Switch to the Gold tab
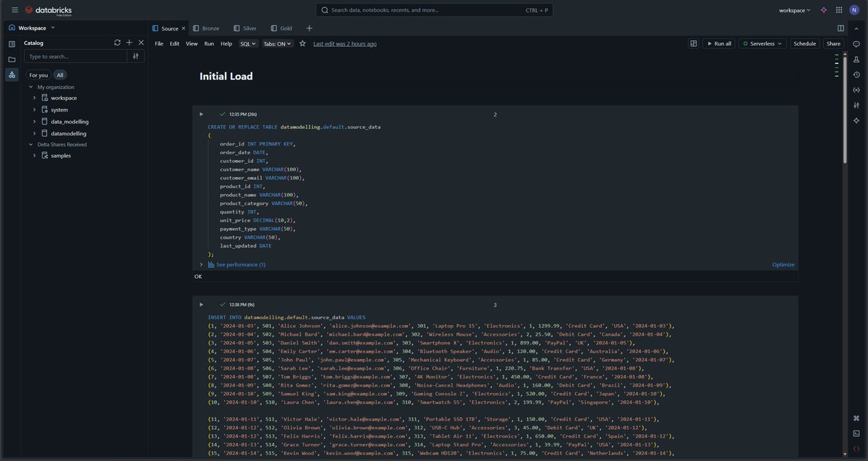Screen dimensions: 868x461 (x=281, y=28)
